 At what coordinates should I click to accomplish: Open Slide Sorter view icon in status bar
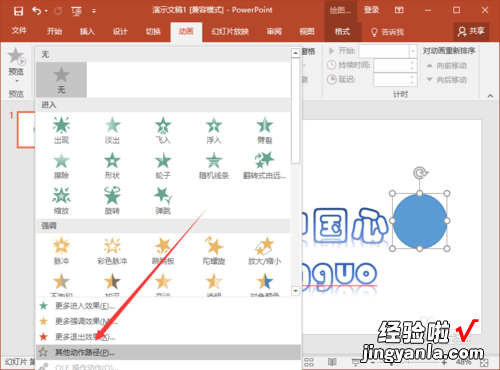[x=309, y=362]
